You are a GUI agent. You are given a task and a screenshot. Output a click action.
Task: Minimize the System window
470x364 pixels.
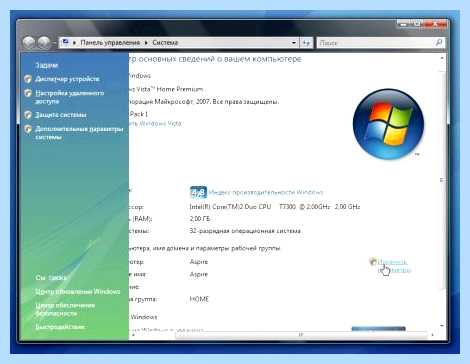coord(404,24)
